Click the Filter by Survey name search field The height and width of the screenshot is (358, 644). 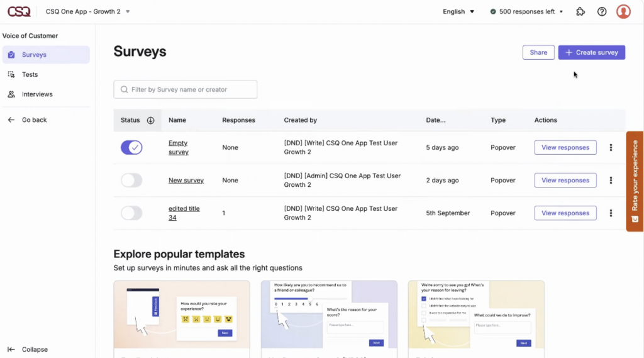tap(186, 89)
